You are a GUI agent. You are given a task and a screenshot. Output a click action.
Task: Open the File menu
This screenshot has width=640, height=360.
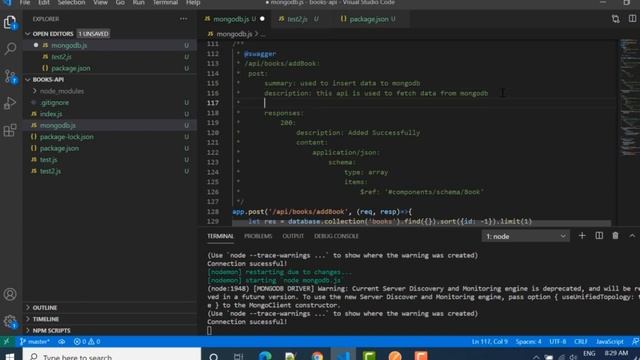pyautogui.click(x=25, y=3)
